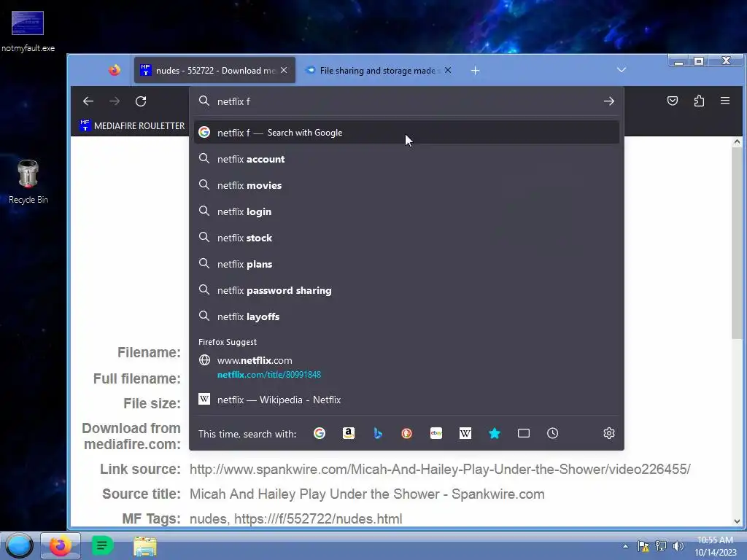The image size is (747, 560).
Task: Click Firefox icon in taskbar
Action: (x=60, y=545)
